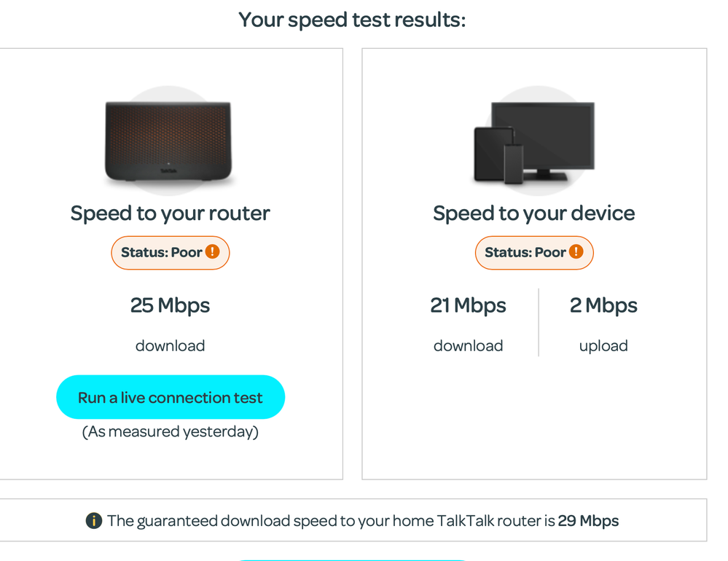Click the upload label under 2 Mbps
The width and height of the screenshot is (728, 561).
click(x=603, y=346)
